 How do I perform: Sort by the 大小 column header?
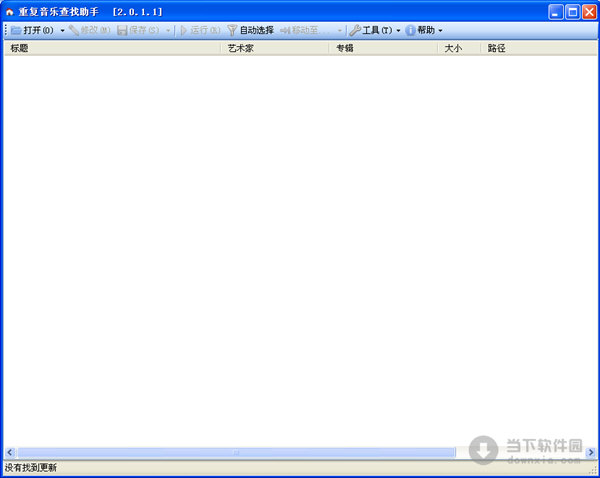point(459,48)
